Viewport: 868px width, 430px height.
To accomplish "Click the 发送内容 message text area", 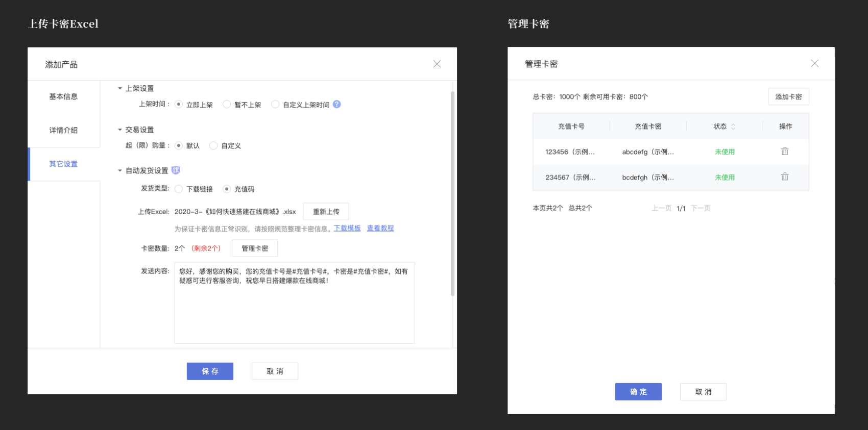I will point(295,303).
